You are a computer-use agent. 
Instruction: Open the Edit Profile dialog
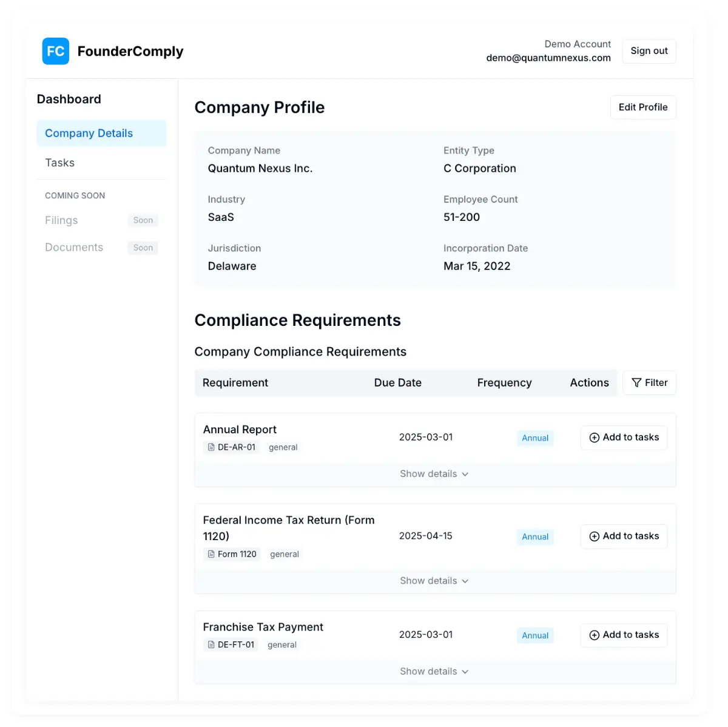[643, 107]
